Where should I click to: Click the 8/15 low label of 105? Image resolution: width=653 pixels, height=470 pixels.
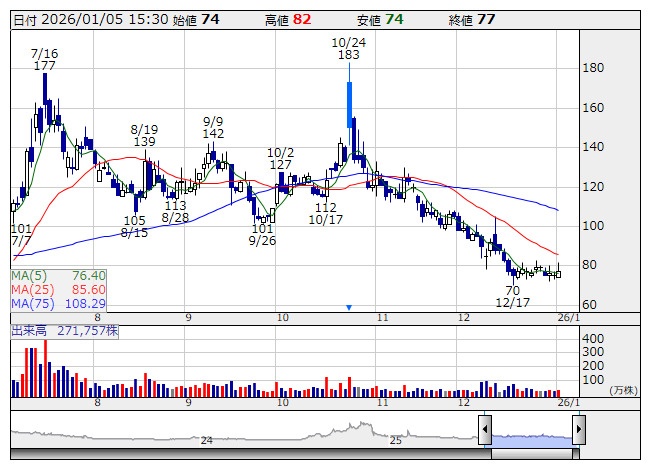(x=134, y=226)
